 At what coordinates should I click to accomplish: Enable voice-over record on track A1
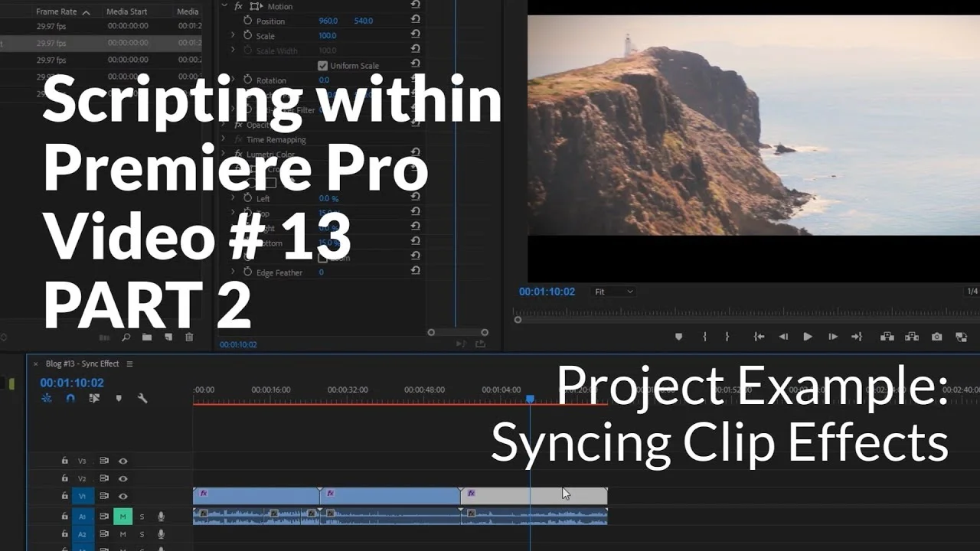161,517
